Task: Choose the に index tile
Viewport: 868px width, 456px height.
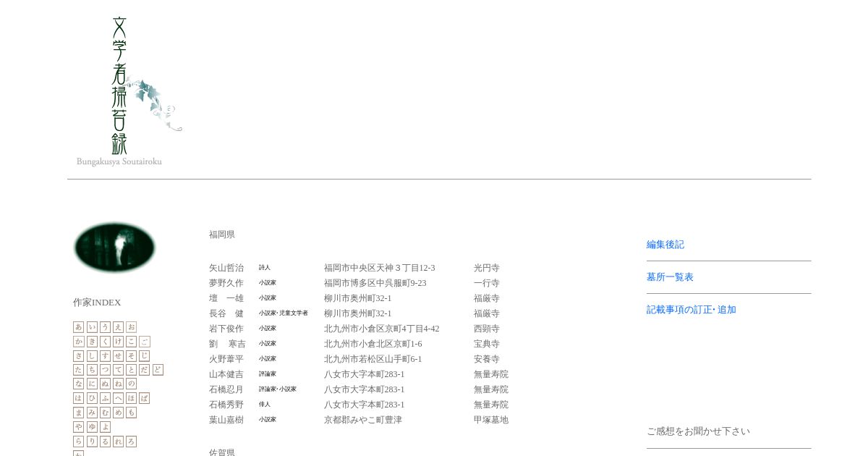Action: [92, 384]
